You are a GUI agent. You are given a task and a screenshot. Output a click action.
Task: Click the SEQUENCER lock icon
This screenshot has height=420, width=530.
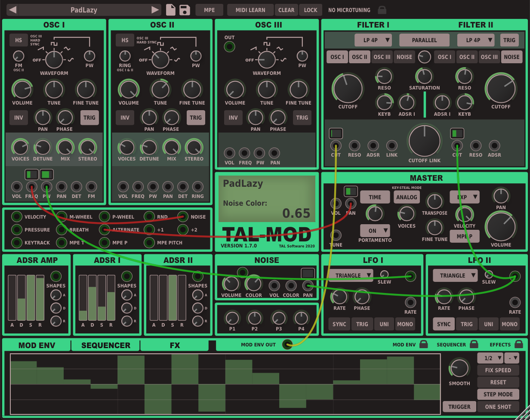click(x=474, y=344)
